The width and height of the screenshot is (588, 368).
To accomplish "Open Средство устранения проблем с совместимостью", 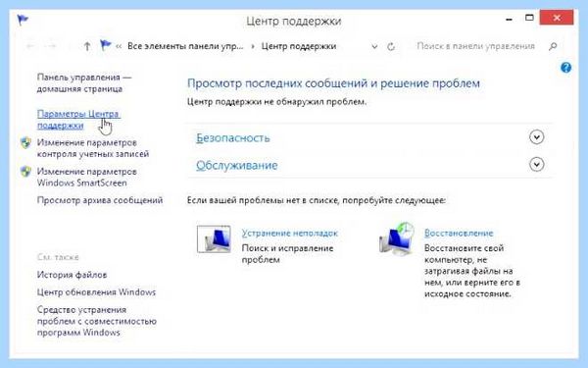I will [x=96, y=321].
